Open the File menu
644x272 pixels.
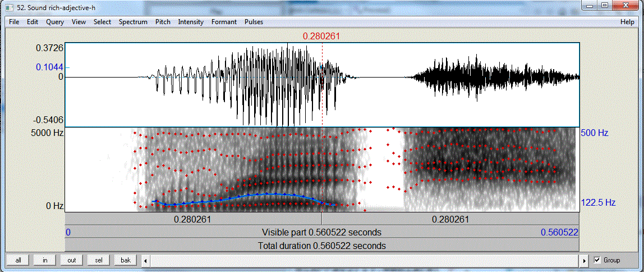tap(14, 22)
